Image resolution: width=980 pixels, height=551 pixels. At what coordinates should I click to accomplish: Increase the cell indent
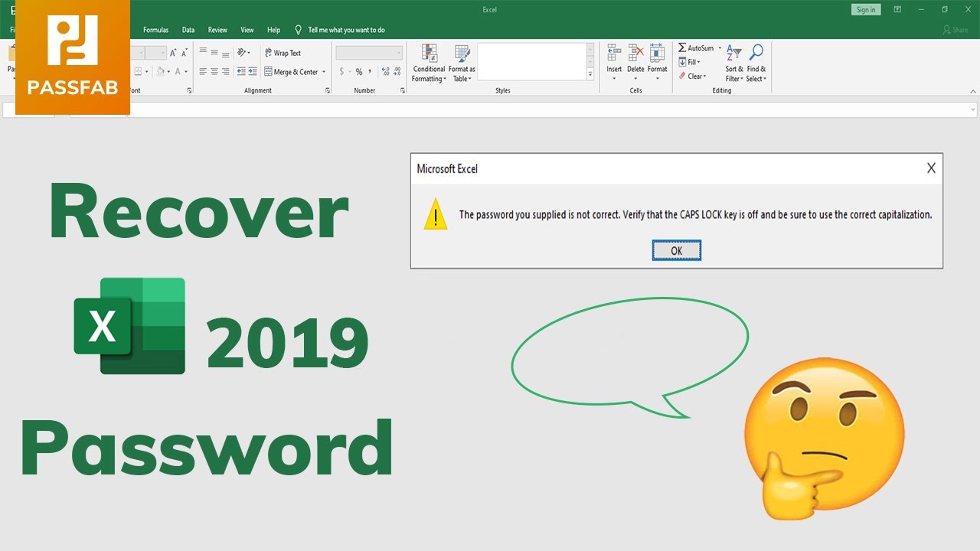point(252,71)
